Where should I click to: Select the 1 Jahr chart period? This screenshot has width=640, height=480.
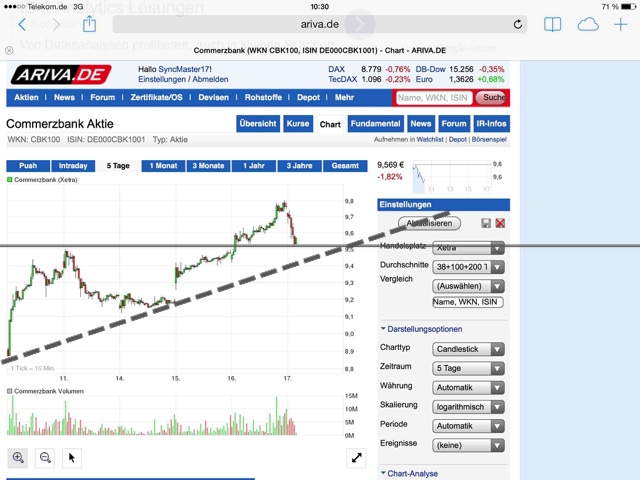(x=253, y=166)
